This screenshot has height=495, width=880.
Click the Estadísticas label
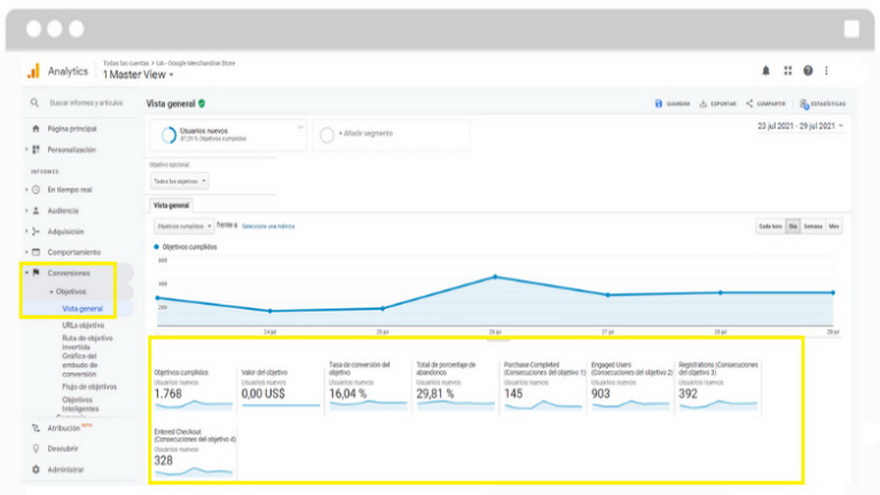point(828,104)
